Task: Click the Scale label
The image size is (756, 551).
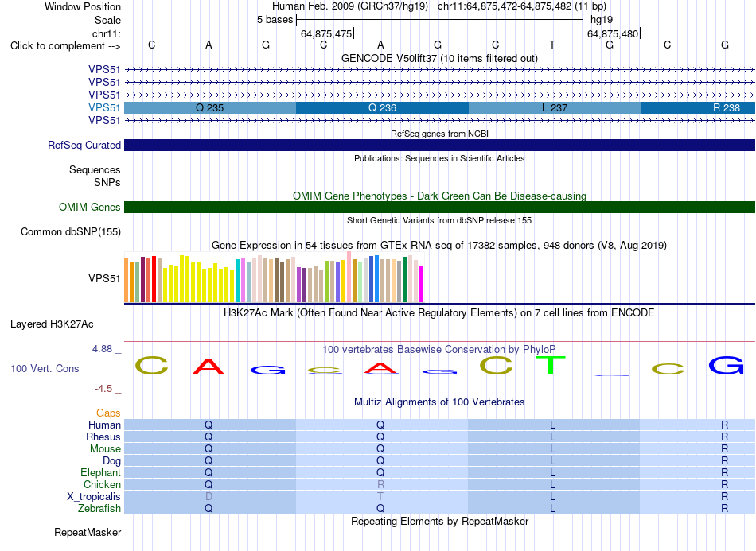Action: [x=107, y=20]
